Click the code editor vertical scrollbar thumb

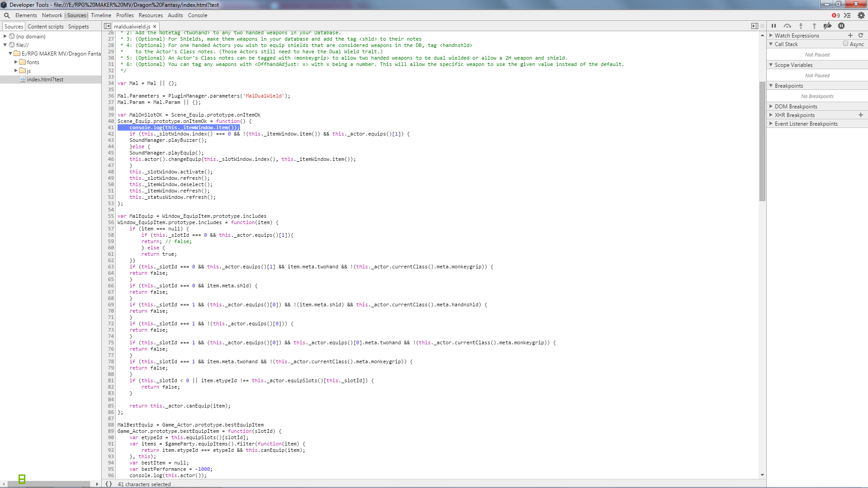pyautogui.click(x=762, y=141)
